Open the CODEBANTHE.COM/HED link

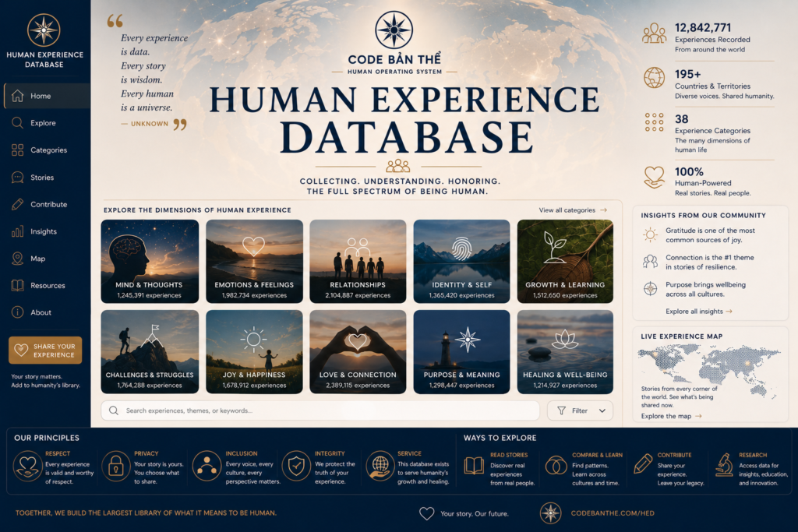[613, 513]
